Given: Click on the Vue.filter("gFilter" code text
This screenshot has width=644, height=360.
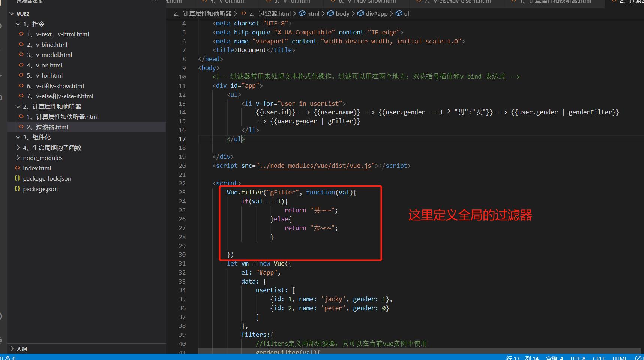Looking at the screenshot, I should click(263, 192).
